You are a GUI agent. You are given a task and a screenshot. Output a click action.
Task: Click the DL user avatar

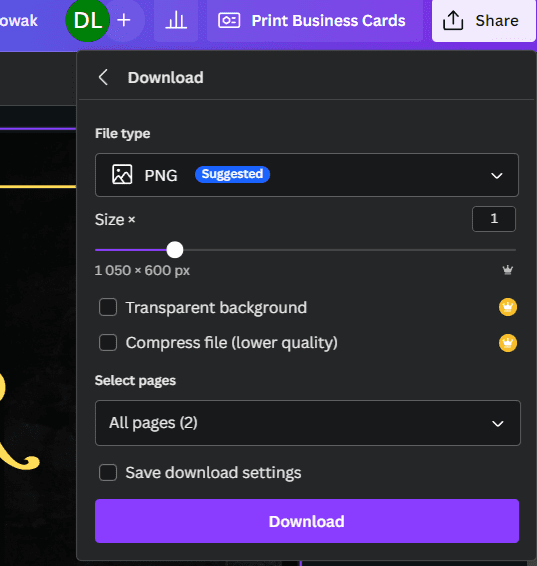coord(87,20)
